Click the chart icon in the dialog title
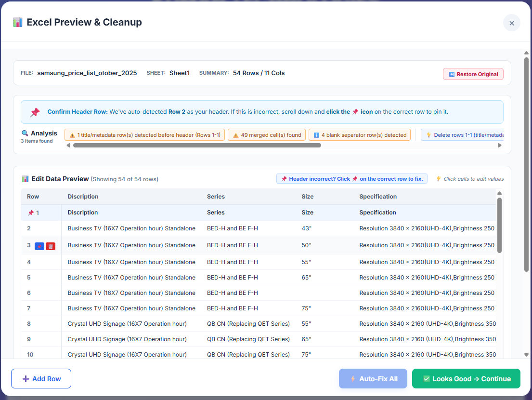This screenshot has width=532, height=400. pyautogui.click(x=18, y=22)
